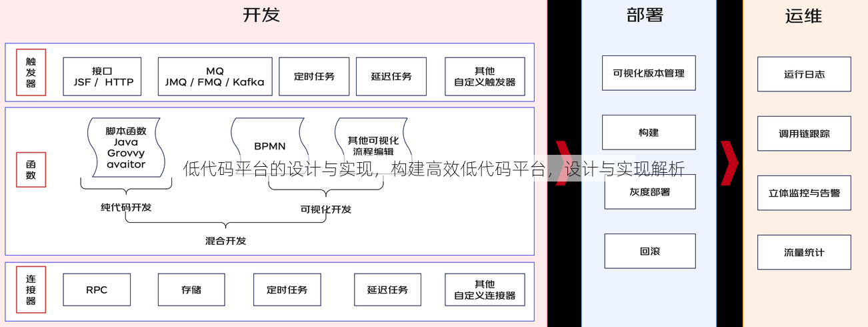Click the 运维 section heading
The image size is (868, 327).
(x=803, y=15)
